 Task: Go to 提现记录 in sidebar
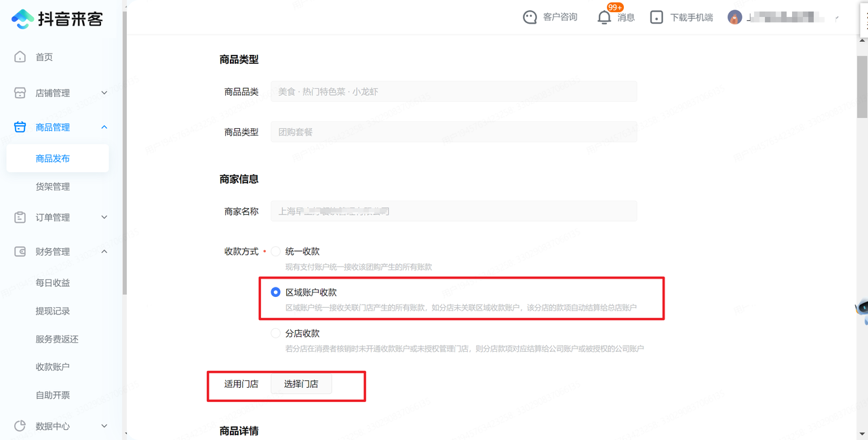53,311
